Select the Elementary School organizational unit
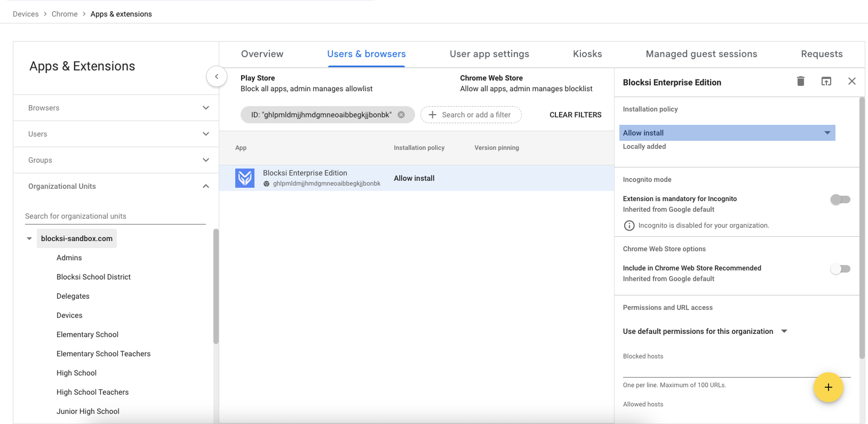 [87, 334]
